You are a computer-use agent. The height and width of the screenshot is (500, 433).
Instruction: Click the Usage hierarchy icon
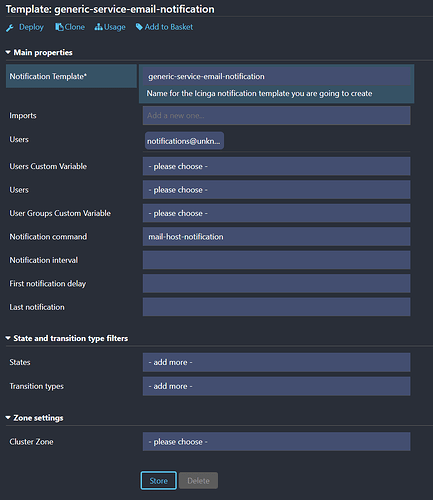98,27
